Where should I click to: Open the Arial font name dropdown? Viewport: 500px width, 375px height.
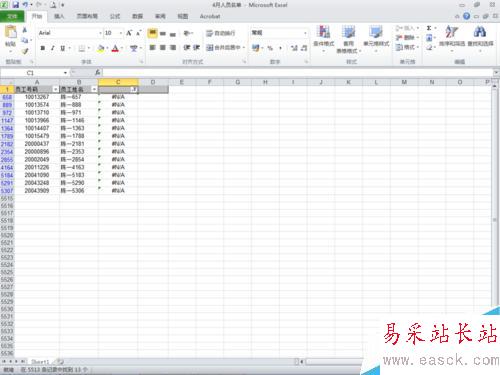coord(100,33)
